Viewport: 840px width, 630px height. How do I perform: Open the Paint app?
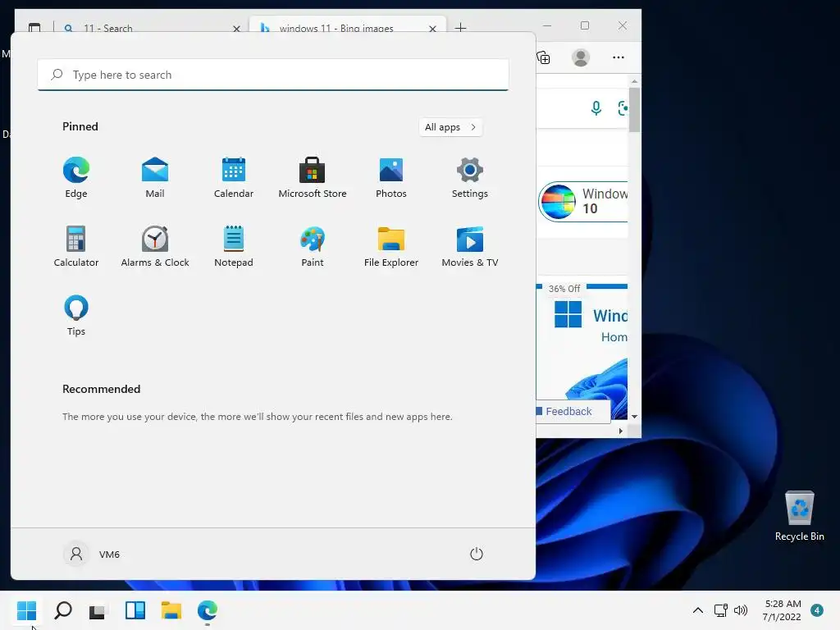[313, 246]
